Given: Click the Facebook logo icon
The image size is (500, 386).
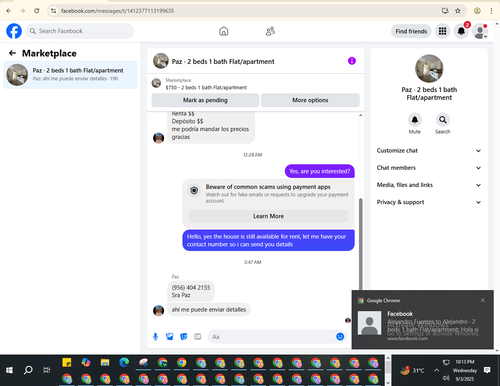Looking at the screenshot, I should pyautogui.click(x=14, y=31).
